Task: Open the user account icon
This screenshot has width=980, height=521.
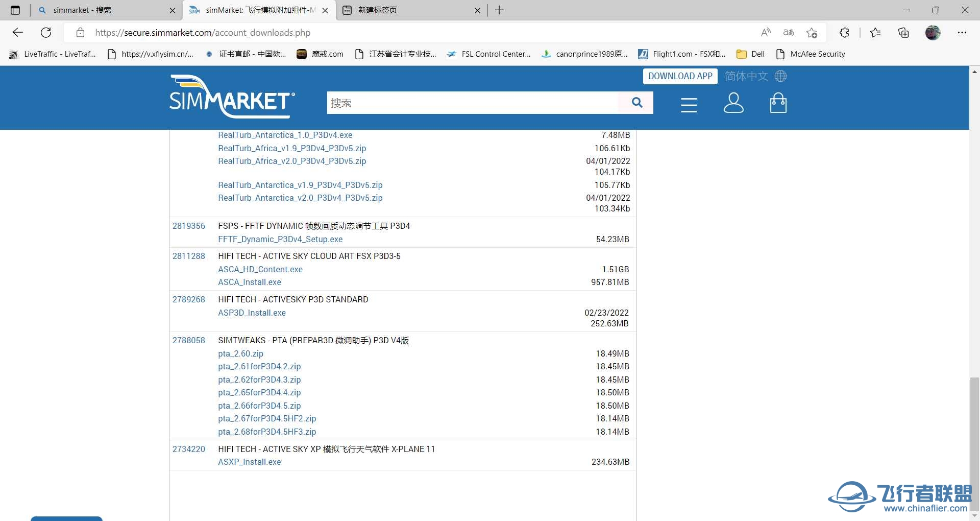Action: (x=733, y=103)
